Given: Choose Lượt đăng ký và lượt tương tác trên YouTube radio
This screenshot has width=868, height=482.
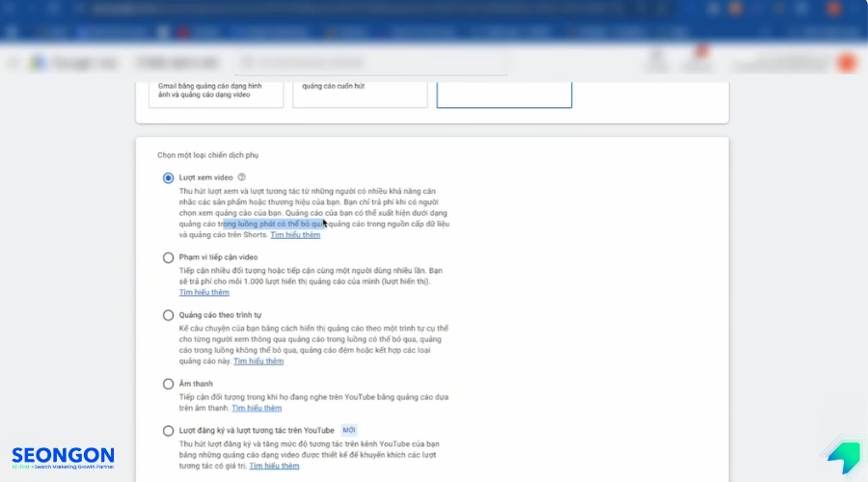Looking at the screenshot, I should coord(168,431).
